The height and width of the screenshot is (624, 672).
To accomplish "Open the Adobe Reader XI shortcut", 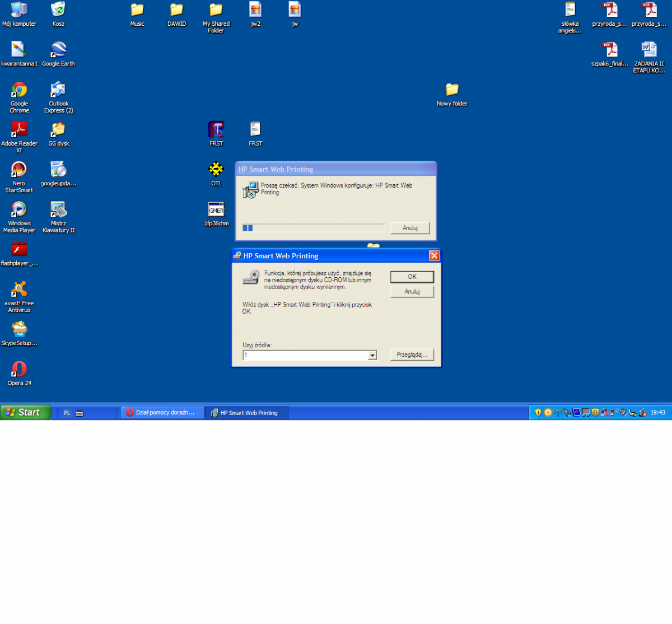I will point(19,137).
